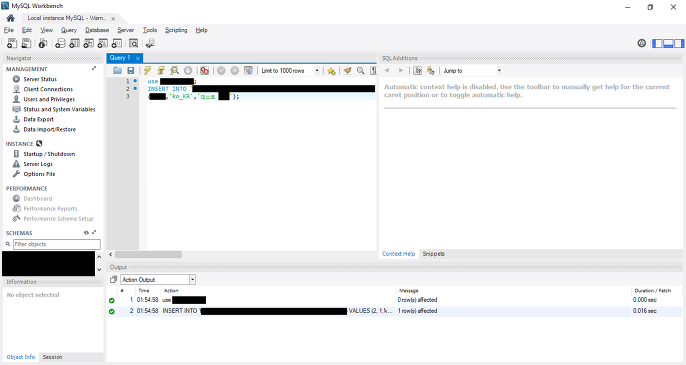Open Startup / Shutdown

pyautogui.click(x=49, y=154)
